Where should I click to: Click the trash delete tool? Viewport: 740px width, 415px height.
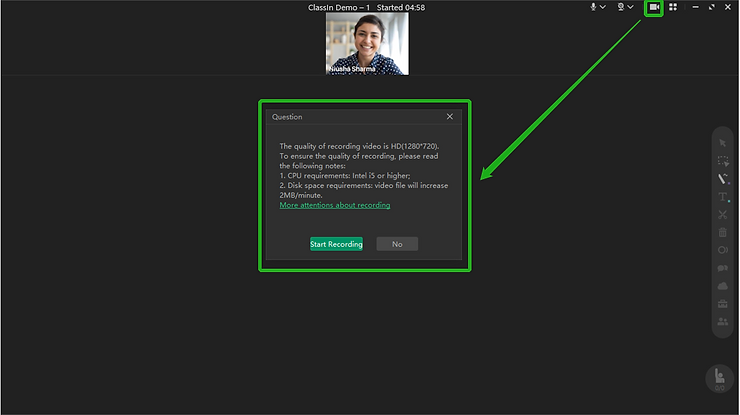pyautogui.click(x=723, y=233)
